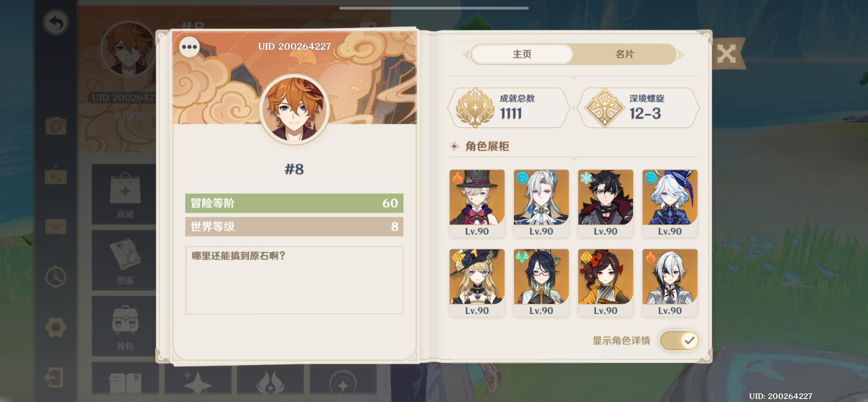Click the logout exit icon
Screen dimensions: 868x402
click(x=54, y=377)
